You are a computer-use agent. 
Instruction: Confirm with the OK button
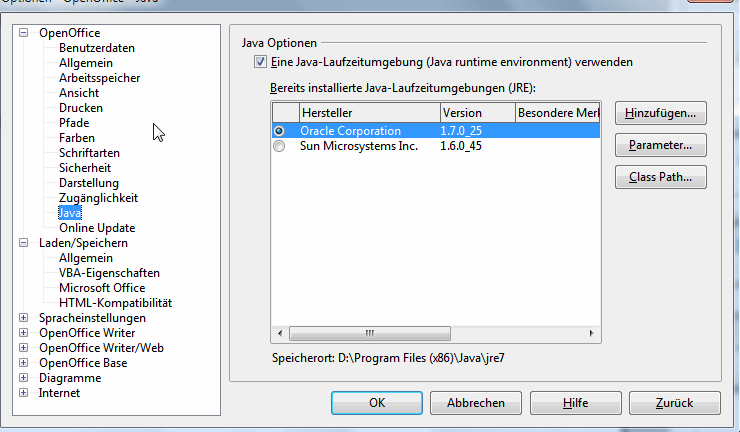(377, 403)
